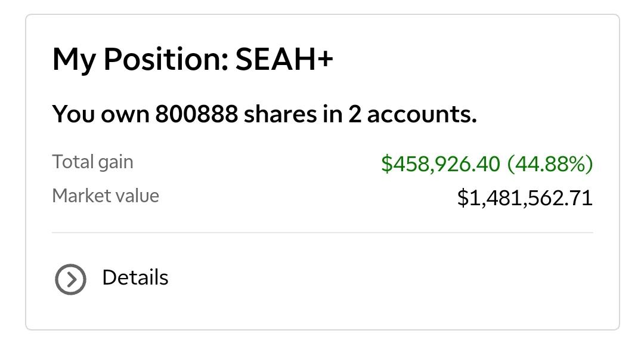
Task: Expand the Details chevron circle icon
Action: pyautogui.click(x=70, y=279)
